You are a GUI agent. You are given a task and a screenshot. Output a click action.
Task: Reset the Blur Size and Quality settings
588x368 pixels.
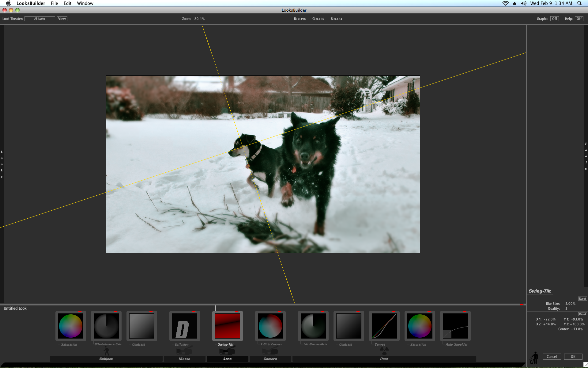pos(582,299)
